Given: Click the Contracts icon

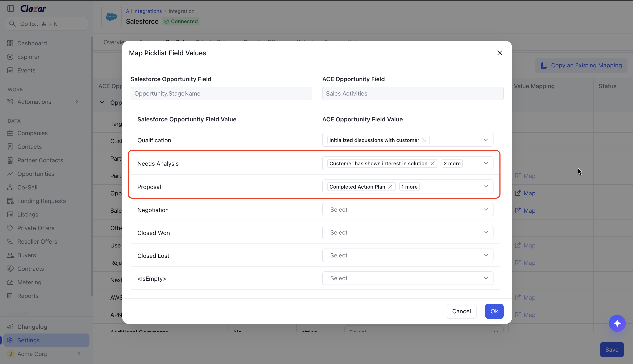Looking at the screenshot, I should coord(10,268).
